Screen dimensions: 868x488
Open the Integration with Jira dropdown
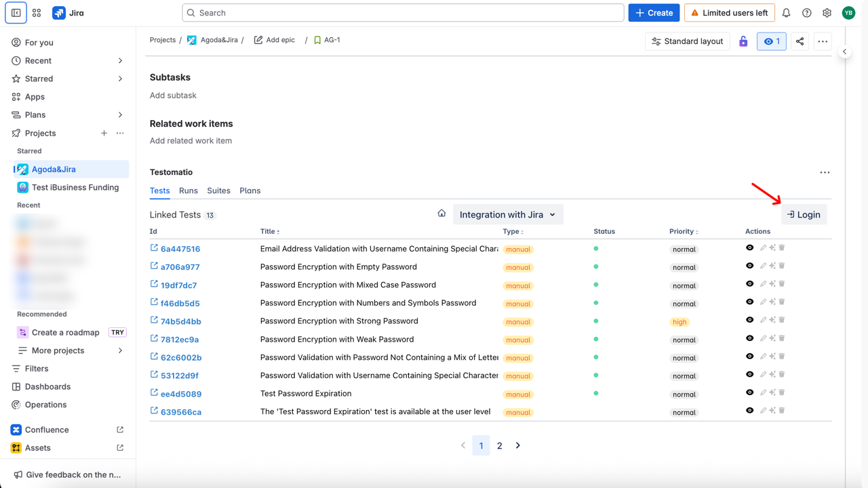[507, 213]
